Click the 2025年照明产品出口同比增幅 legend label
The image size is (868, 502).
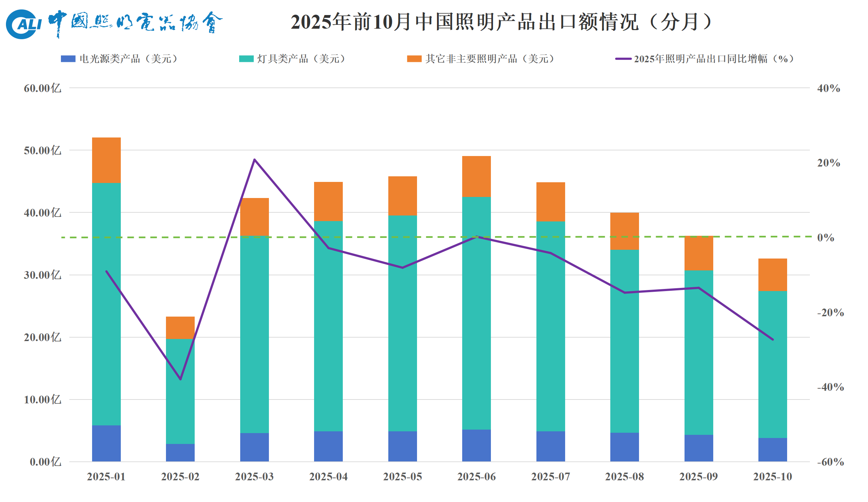click(x=714, y=59)
